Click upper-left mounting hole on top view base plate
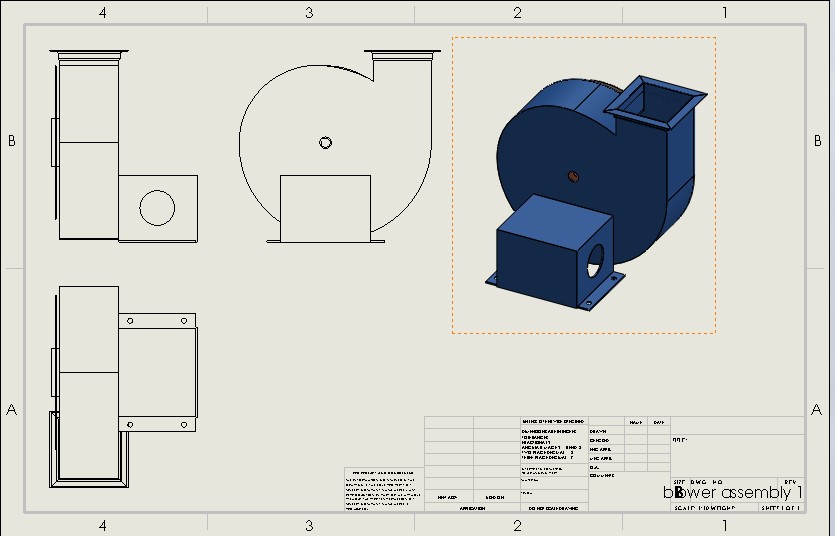Viewport: 835px width, 536px height. tap(130, 321)
